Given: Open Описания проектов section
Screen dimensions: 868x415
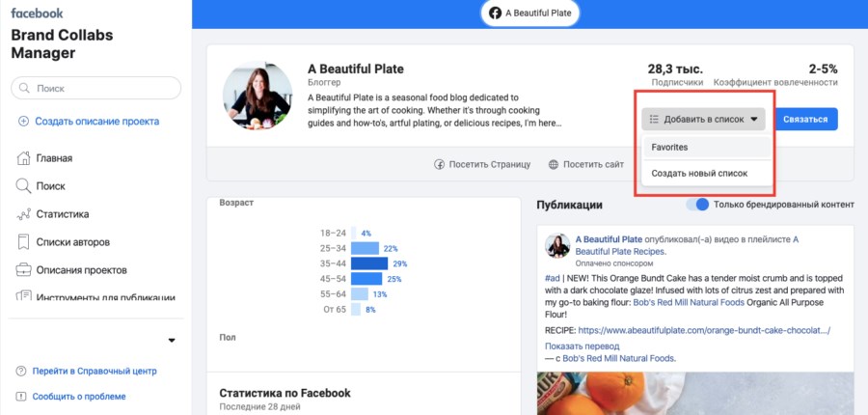Looking at the screenshot, I should click(x=82, y=270).
